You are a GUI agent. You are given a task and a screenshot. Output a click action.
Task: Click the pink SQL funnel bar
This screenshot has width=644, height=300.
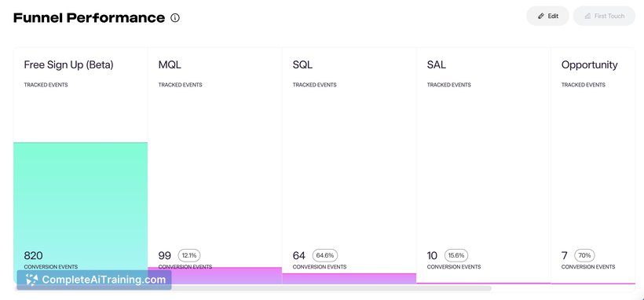(349, 279)
